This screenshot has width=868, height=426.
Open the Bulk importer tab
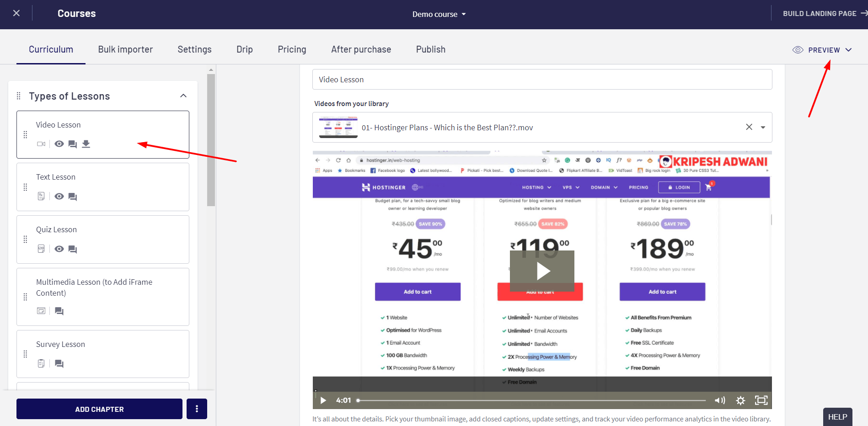(125, 49)
